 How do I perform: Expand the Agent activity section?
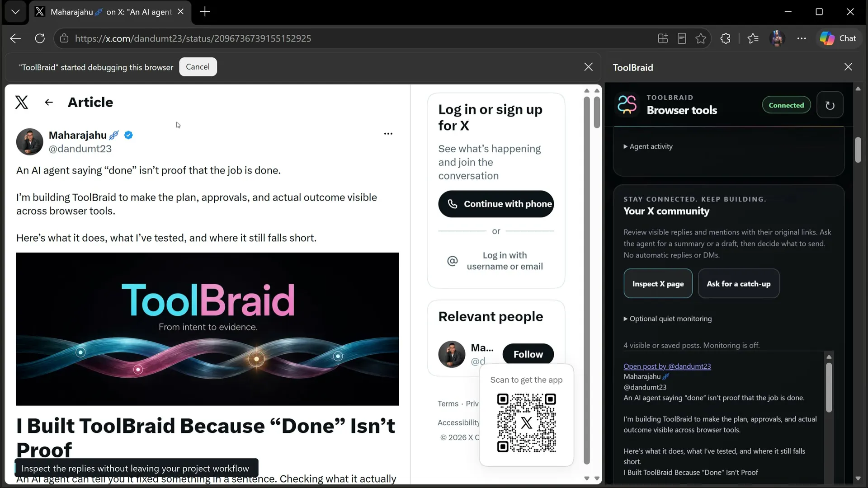point(648,146)
